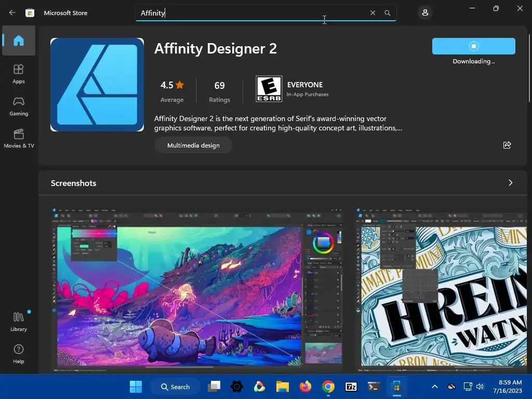This screenshot has height=399, width=532.
Task: Click the page vertical scrollbar
Action: click(529, 68)
